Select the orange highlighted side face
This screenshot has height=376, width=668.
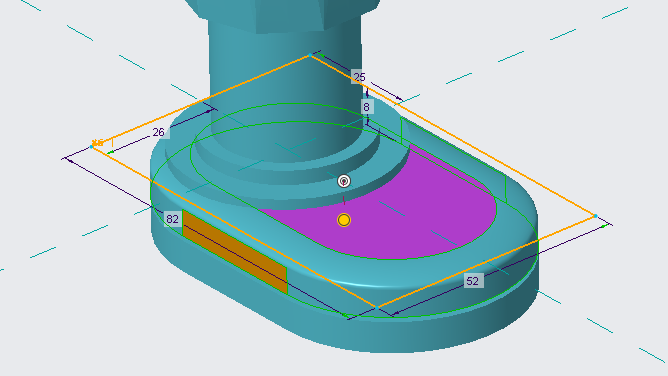click(x=234, y=251)
